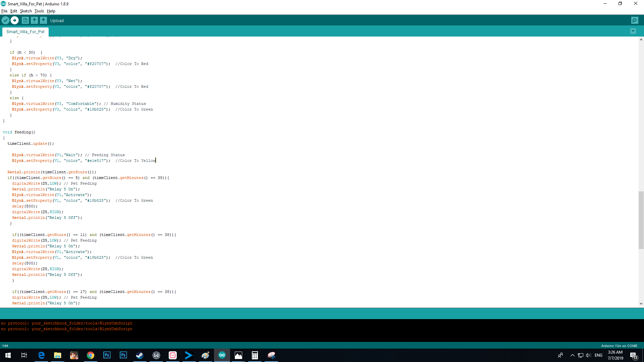Create a new sketch with New icon

25,20
